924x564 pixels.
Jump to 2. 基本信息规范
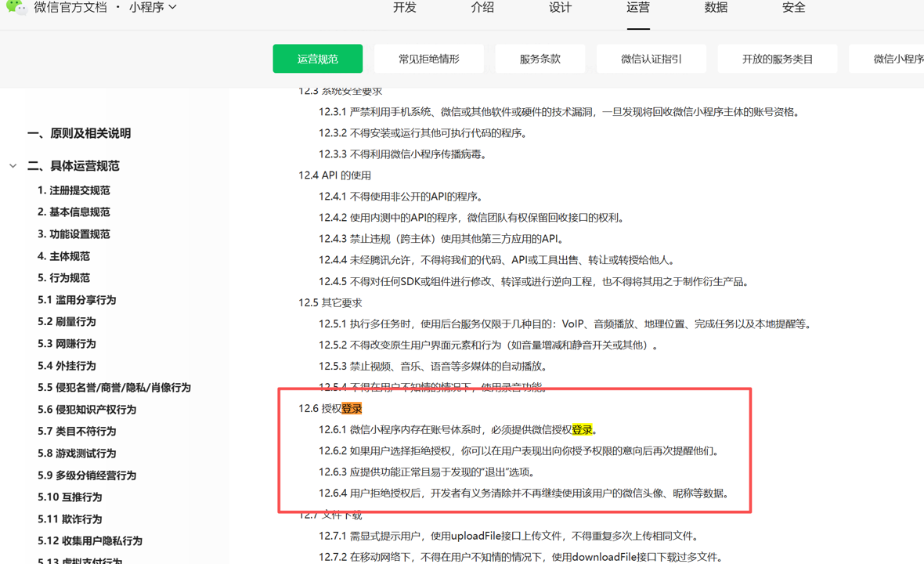coord(74,212)
